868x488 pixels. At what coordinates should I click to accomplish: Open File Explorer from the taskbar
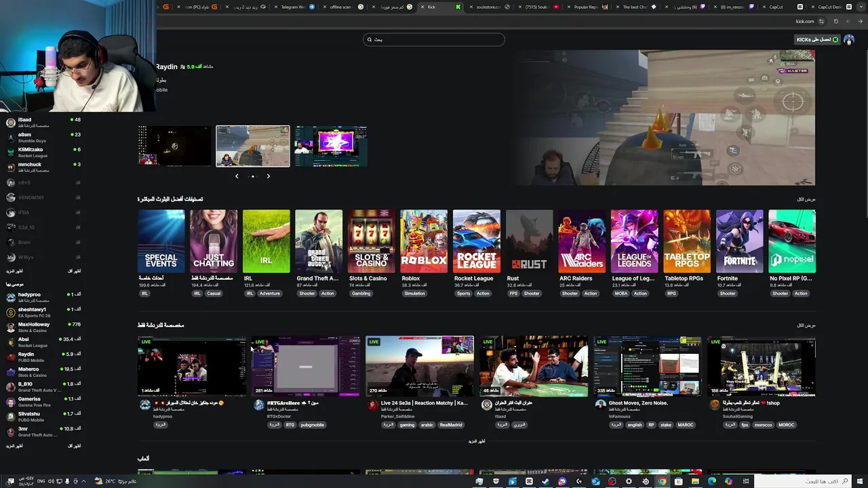tap(695, 481)
